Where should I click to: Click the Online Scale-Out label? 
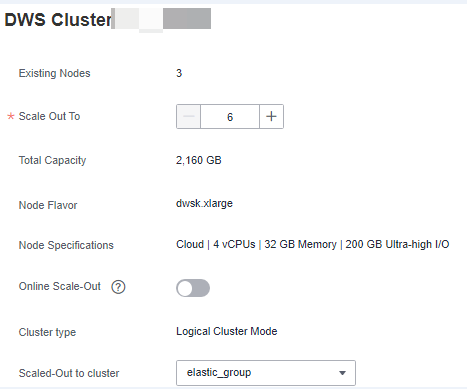(60, 286)
